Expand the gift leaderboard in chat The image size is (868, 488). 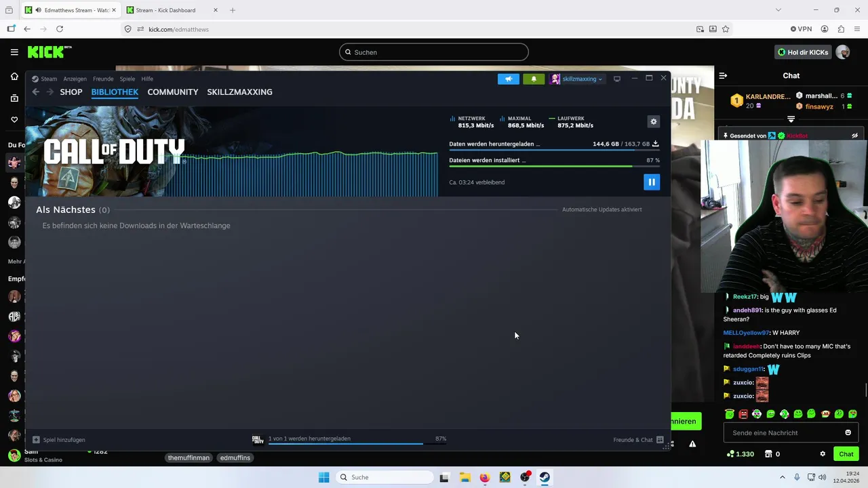click(x=791, y=119)
